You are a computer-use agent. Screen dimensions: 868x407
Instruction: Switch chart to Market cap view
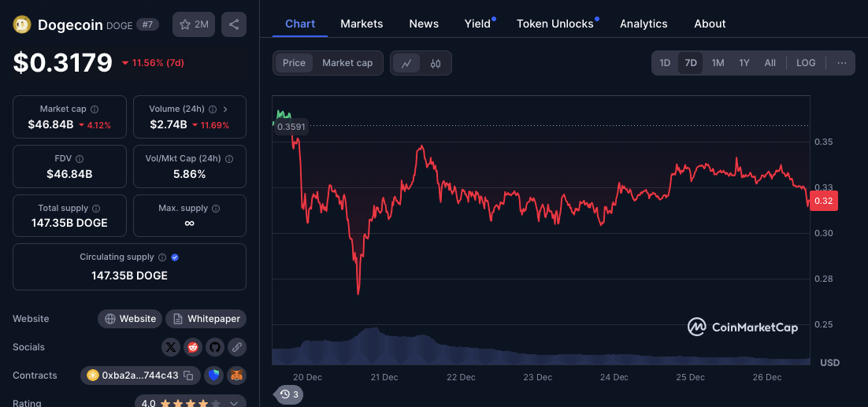pos(347,63)
